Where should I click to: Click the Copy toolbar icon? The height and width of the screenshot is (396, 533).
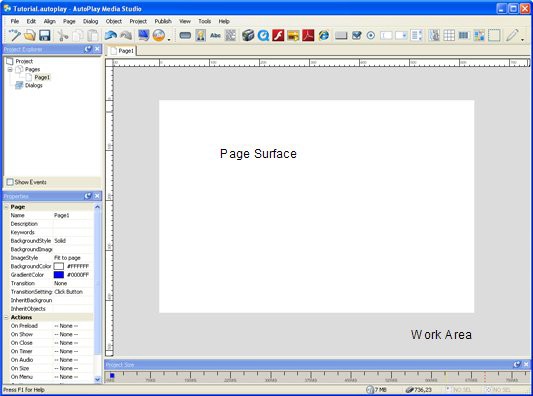click(78, 35)
